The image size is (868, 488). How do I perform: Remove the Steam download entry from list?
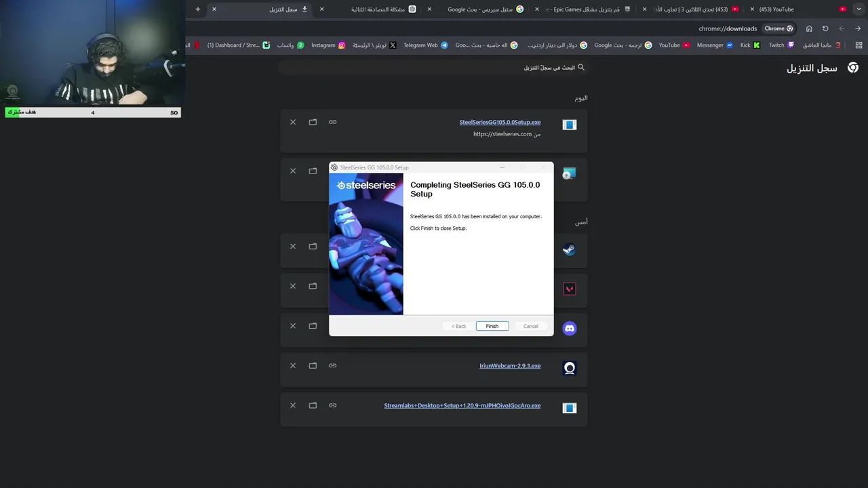[293, 246]
